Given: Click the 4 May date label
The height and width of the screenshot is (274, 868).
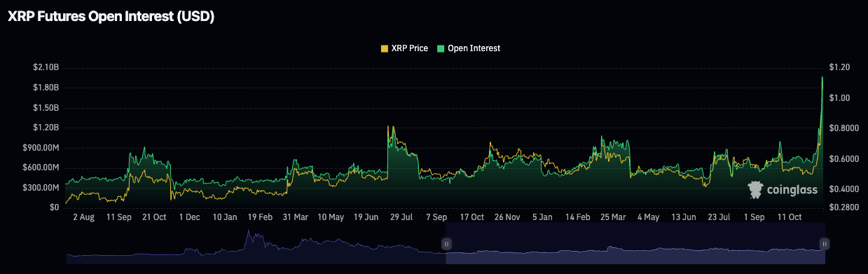Looking at the screenshot, I should coord(649,218).
